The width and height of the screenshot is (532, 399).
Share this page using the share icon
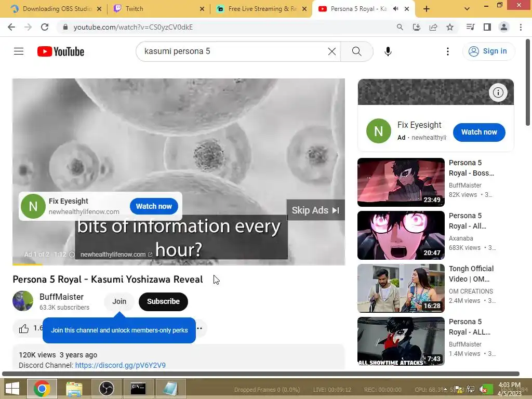pos(433,27)
